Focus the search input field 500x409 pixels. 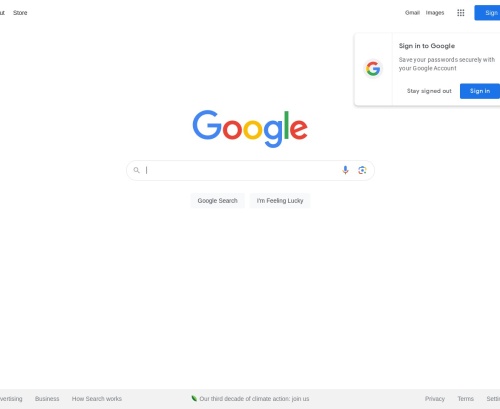pyautogui.click(x=242, y=170)
